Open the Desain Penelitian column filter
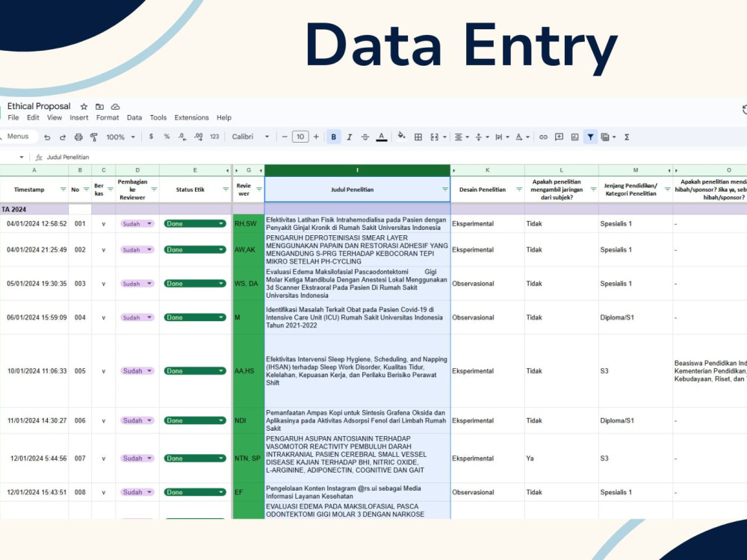747x560 pixels. pos(519,190)
